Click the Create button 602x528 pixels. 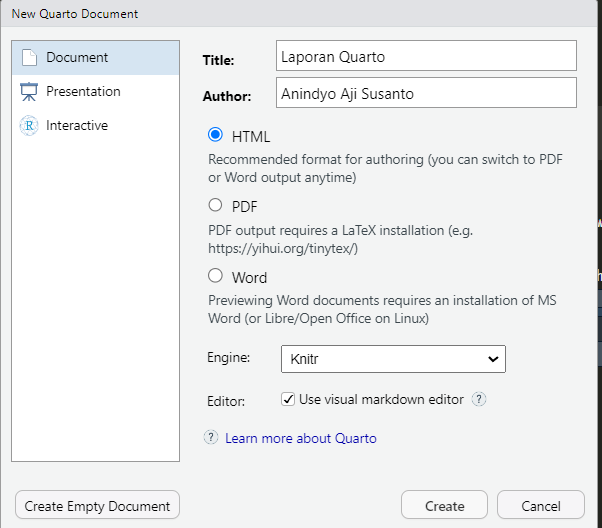coord(445,505)
